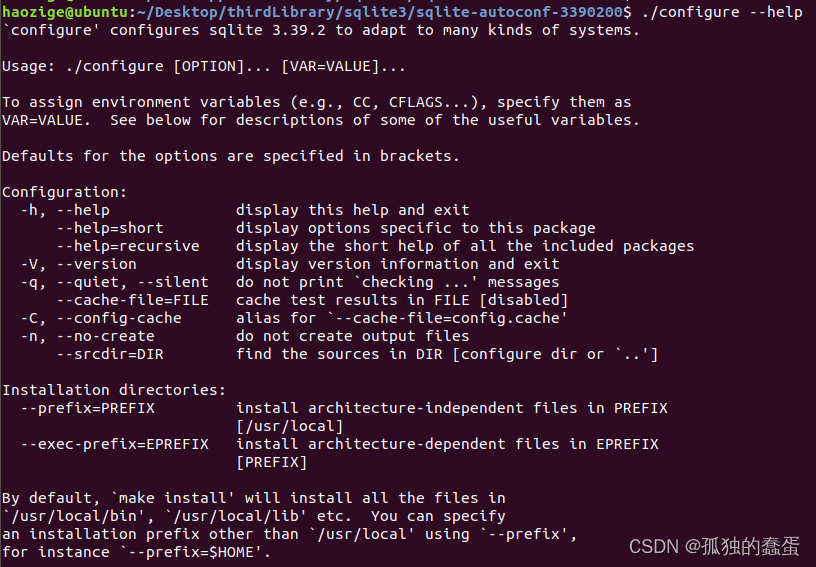Image resolution: width=816 pixels, height=567 pixels.
Task: Click the haozige@ubuntu prompt text
Action: [65, 11]
